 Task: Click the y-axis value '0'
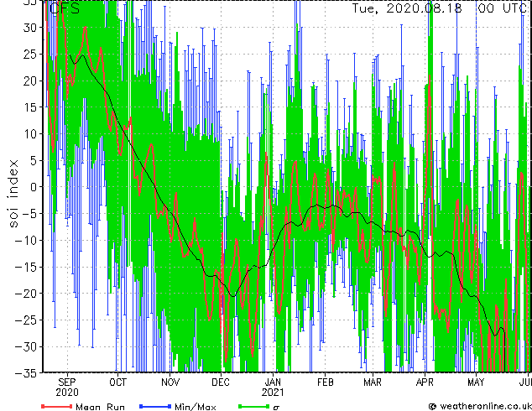(x=34, y=187)
